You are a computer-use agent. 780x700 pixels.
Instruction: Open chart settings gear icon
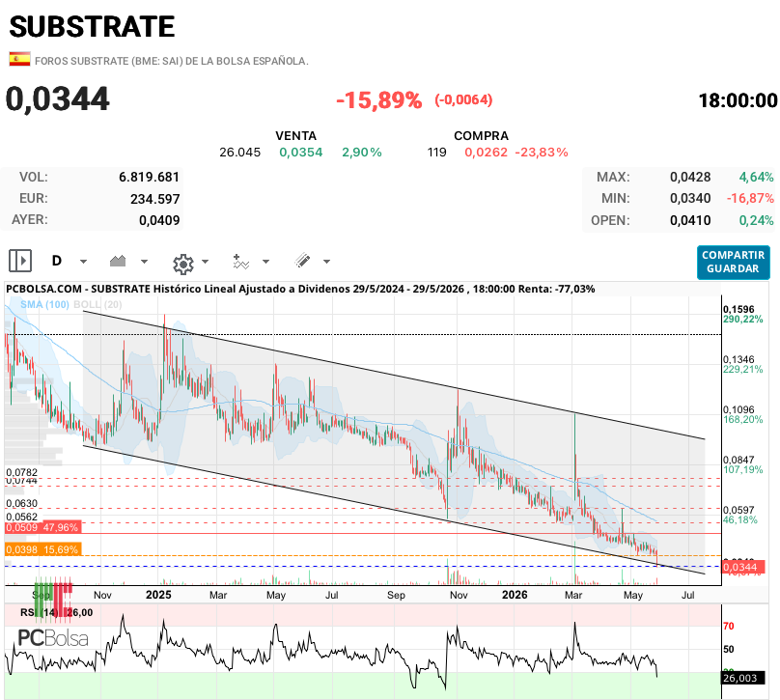pyautogui.click(x=183, y=264)
